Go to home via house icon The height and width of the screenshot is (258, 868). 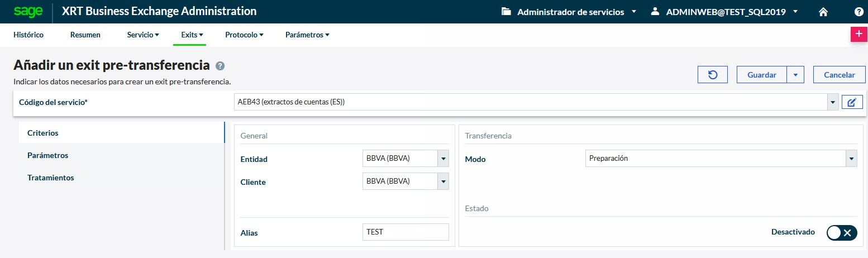point(823,12)
